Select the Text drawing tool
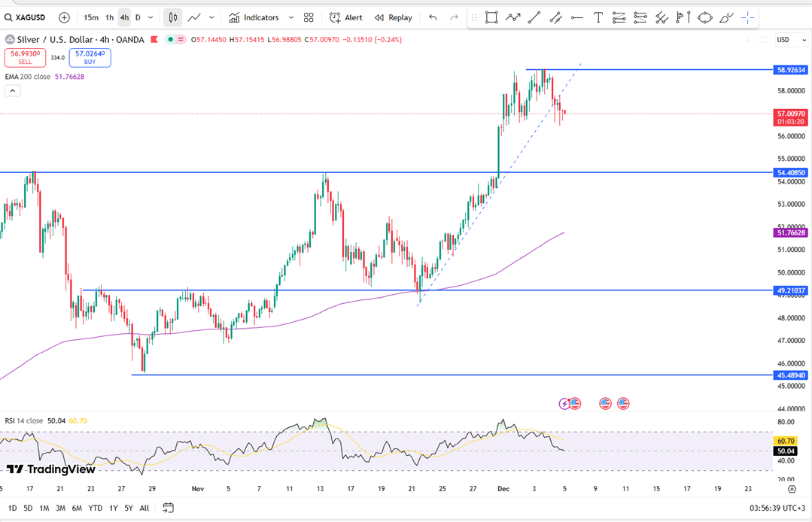Viewport: 812px width, 522px height. pyautogui.click(x=598, y=17)
